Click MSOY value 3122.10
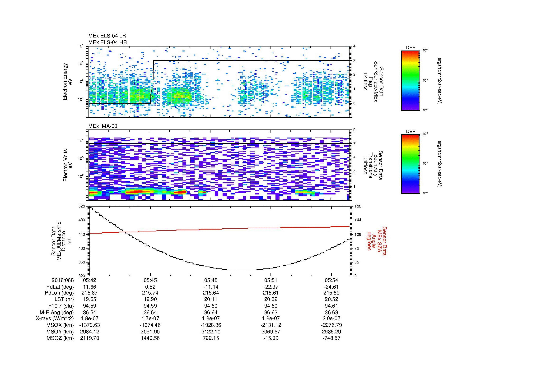Screen dimensions: 555x392 click(x=211, y=332)
